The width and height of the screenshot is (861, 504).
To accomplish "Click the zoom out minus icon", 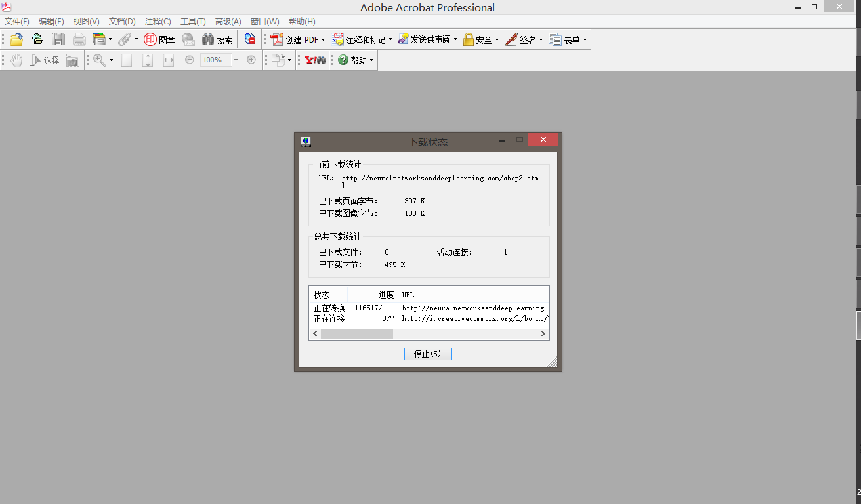I will (x=190, y=60).
